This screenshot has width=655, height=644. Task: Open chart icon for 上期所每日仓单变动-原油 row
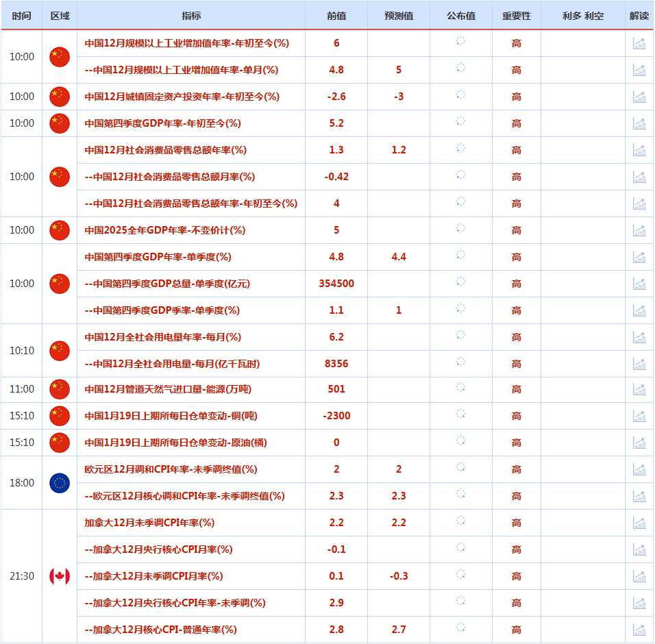[x=639, y=443]
